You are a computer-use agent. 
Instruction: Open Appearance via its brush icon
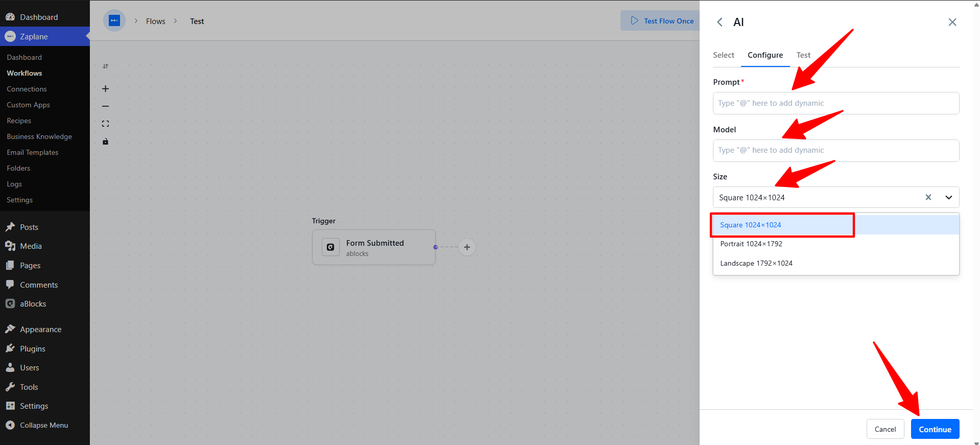coord(10,329)
